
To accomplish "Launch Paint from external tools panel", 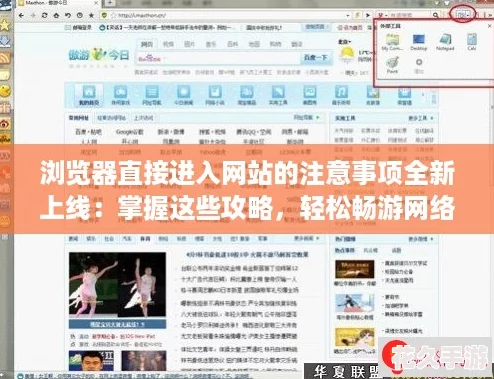I will 392,65.
